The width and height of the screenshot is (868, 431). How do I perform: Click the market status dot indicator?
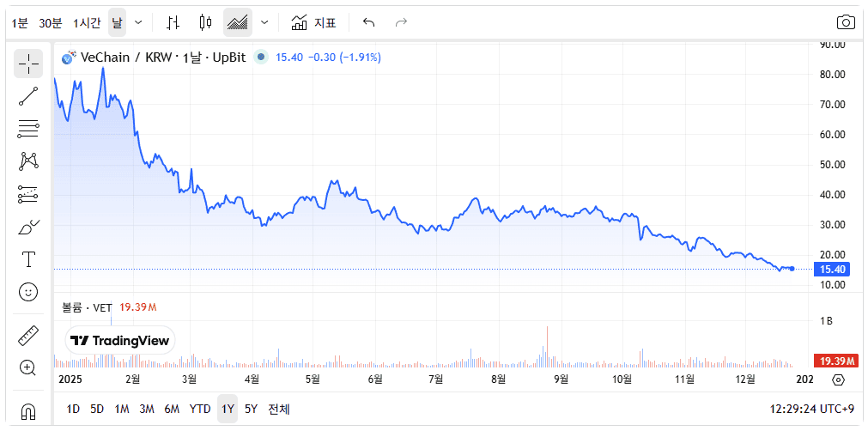[x=261, y=57]
